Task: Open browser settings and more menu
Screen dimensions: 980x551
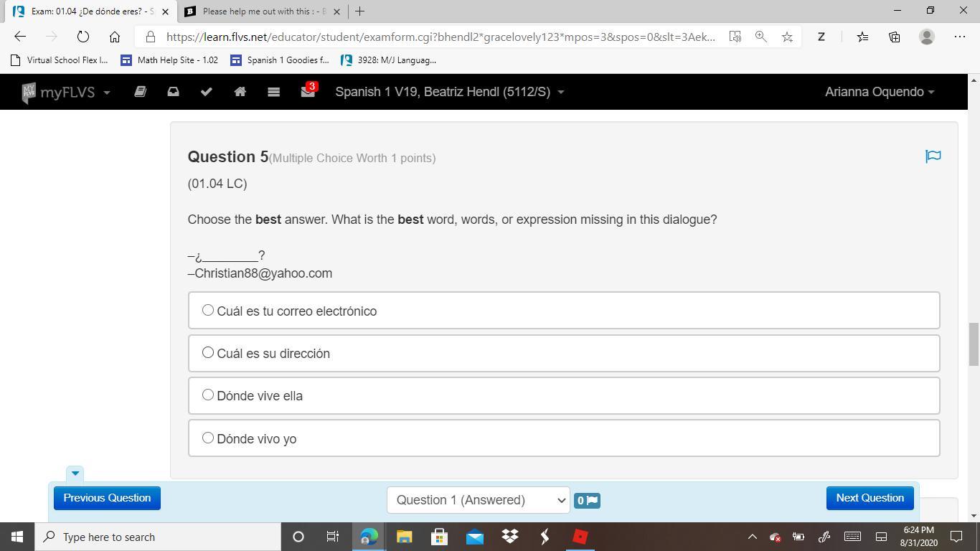Action: [960, 37]
